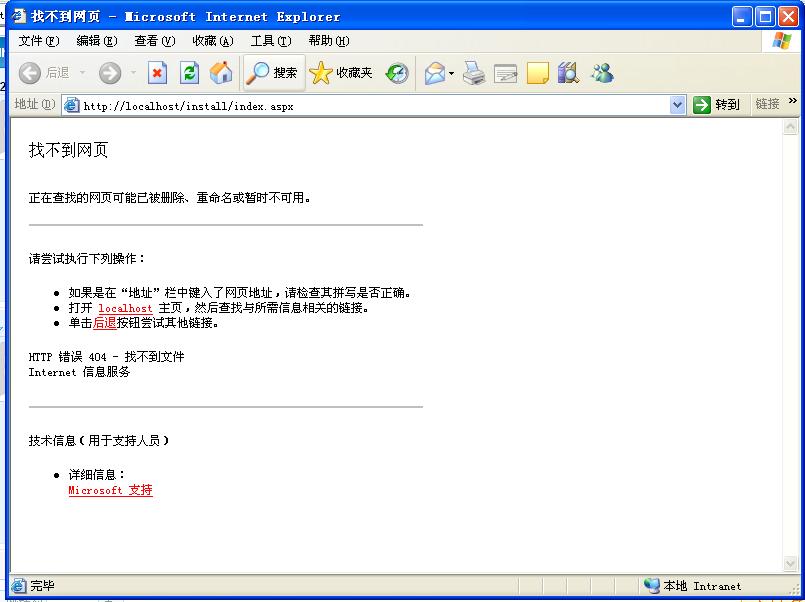Open the History icon
Image resolution: width=805 pixels, height=602 pixels.
[x=397, y=73]
